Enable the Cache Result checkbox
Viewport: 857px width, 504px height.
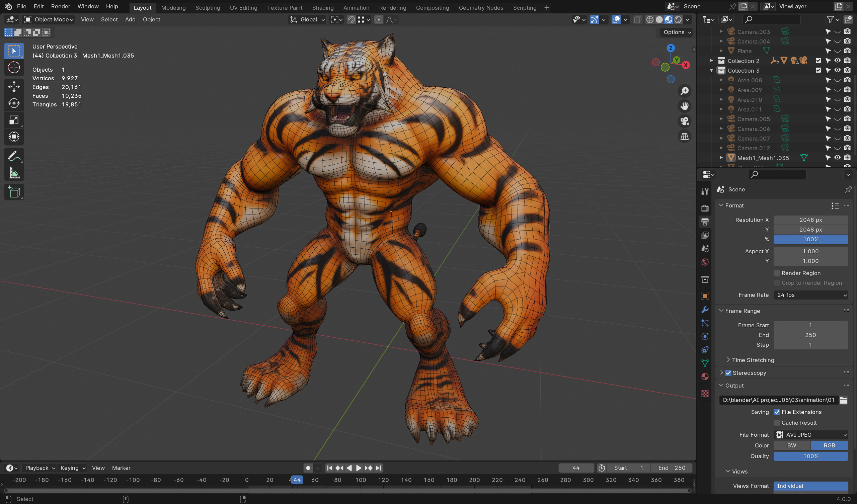click(x=777, y=423)
